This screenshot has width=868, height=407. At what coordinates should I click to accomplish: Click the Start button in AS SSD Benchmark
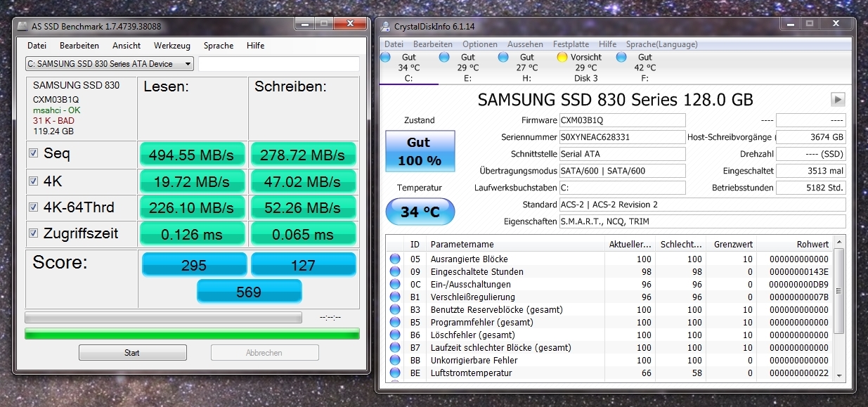coord(132,353)
